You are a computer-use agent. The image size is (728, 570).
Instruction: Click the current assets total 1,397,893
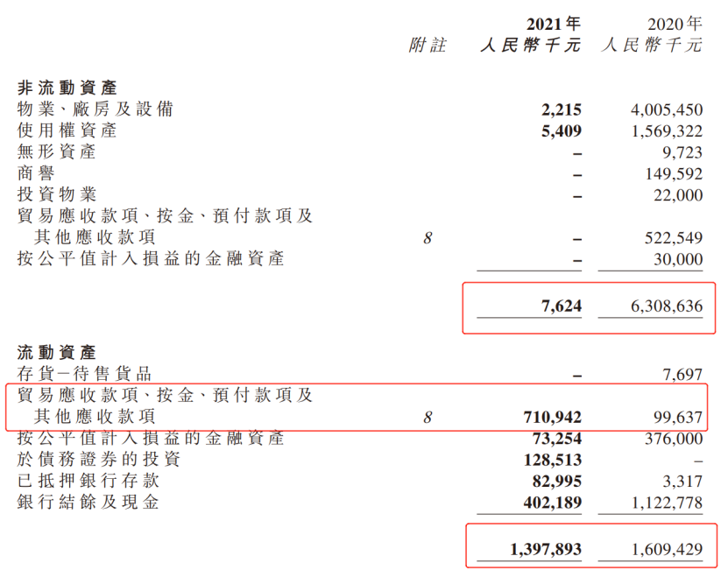[545, 548]
